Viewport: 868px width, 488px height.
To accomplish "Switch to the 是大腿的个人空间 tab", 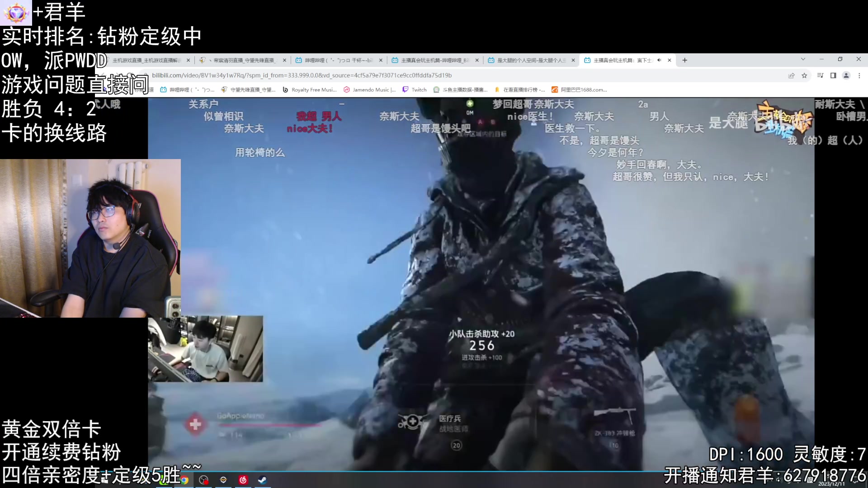I will [x=531, y=60].
